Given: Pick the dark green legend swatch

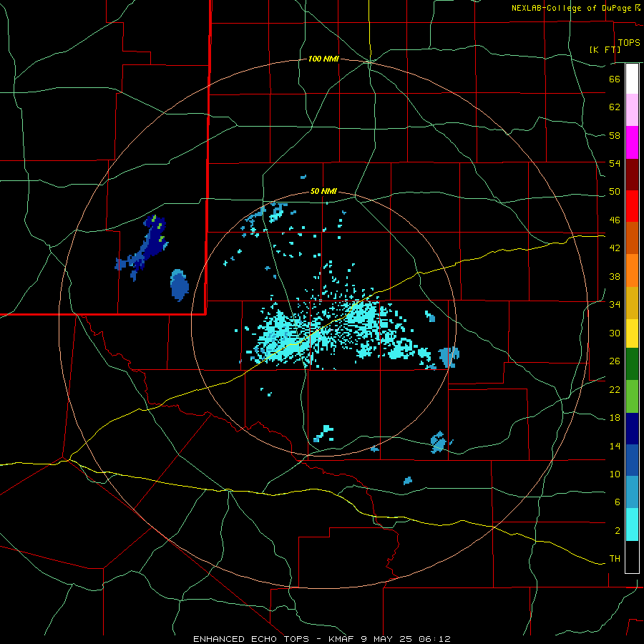Looking at the screenshot, I should point(632,364).
